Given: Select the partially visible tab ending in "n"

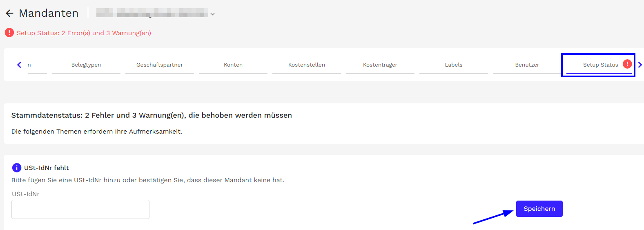Looking at the screenshot, I should [x=30, y=65].
